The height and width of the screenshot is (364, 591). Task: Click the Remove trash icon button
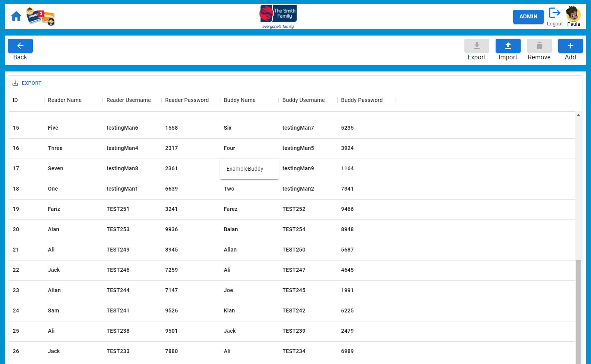tap(539, 46)
